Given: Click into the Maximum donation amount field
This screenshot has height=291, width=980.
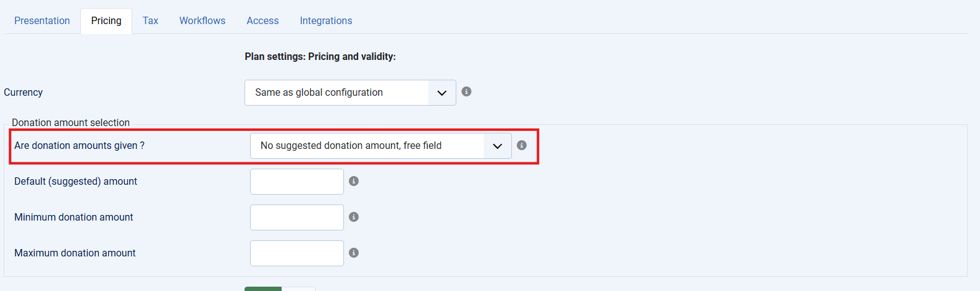Looking at the screenshot, I should coord(297,253).
